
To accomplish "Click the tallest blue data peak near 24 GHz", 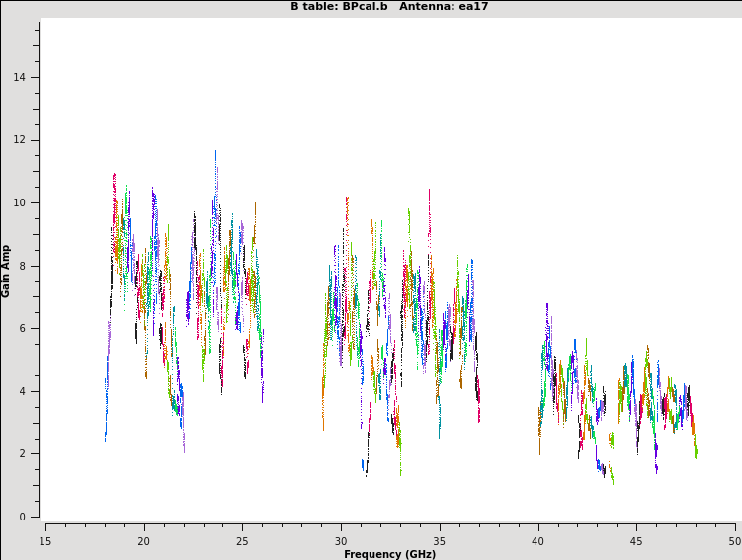I will click(216, 154).
